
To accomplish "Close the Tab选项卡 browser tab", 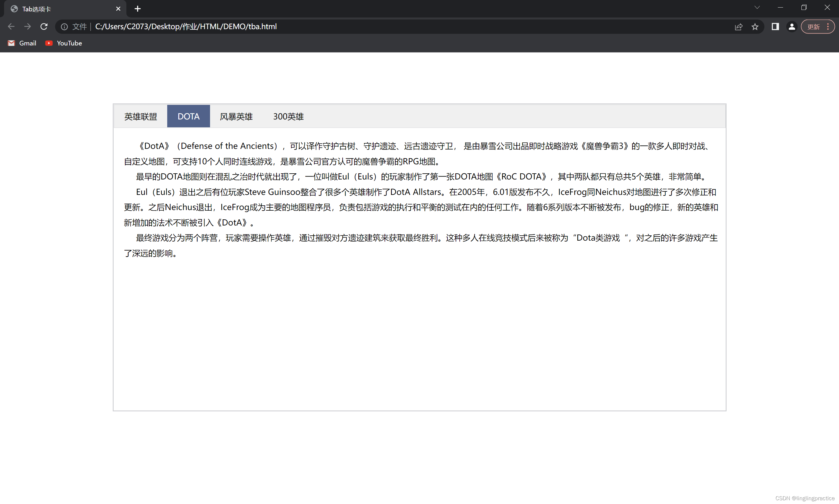I will [x=118, y=9].
